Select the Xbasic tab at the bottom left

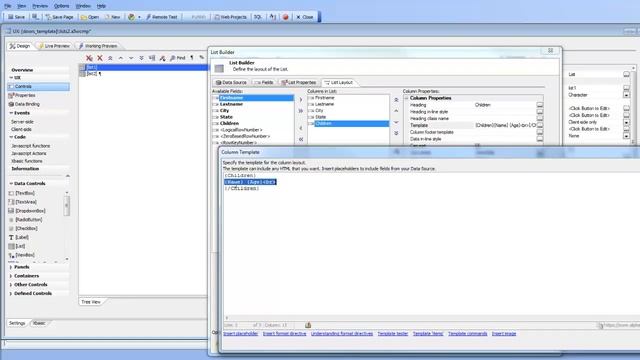[x=39, y=323]
